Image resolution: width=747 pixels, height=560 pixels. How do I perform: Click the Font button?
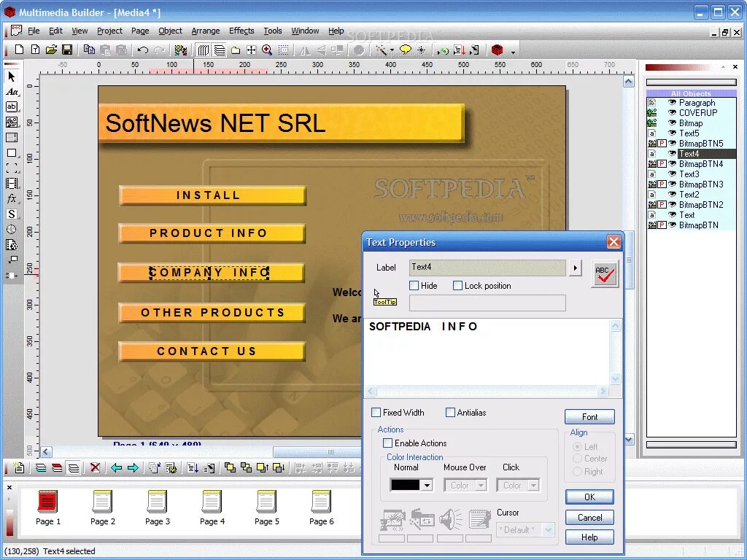click(x=589, y=416)
